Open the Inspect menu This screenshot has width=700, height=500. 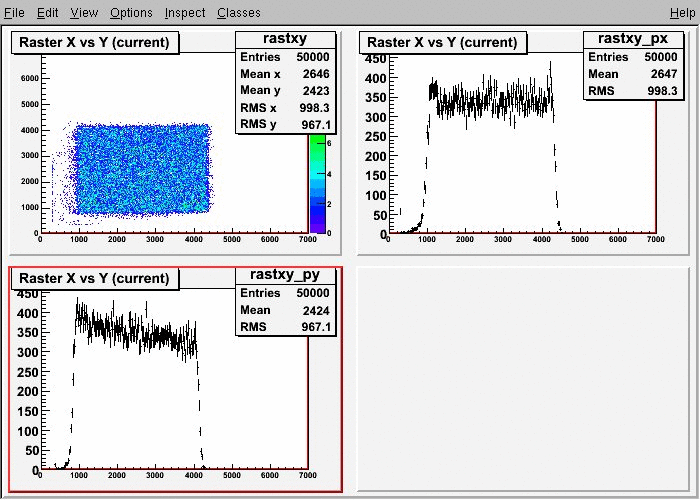185,12
